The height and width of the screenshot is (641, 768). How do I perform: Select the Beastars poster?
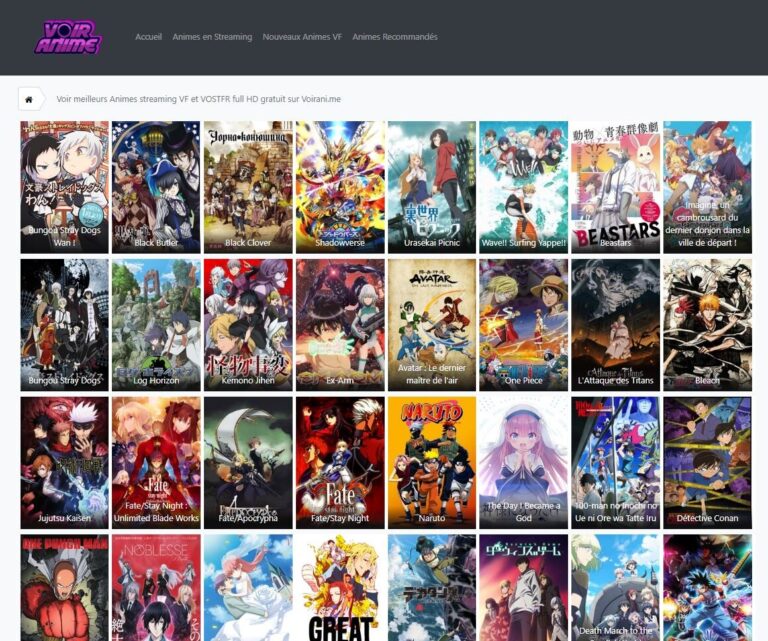click(x=615, y=187)
